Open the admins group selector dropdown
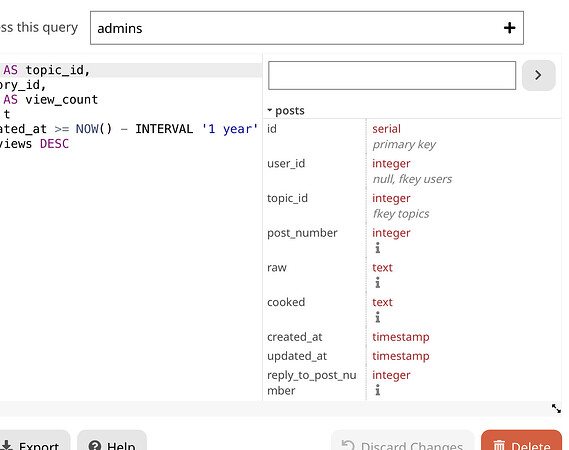Viewport: 569px width, 450px height. click(307, 28)
